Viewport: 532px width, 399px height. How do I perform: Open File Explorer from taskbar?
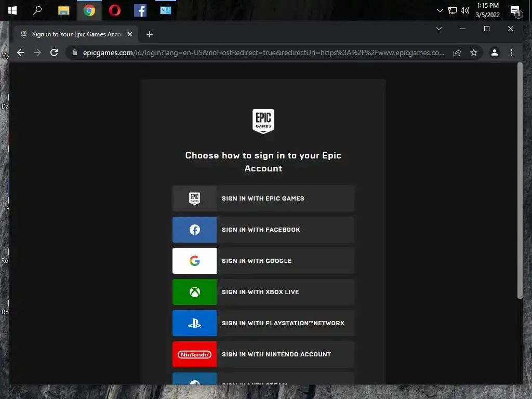63,10
